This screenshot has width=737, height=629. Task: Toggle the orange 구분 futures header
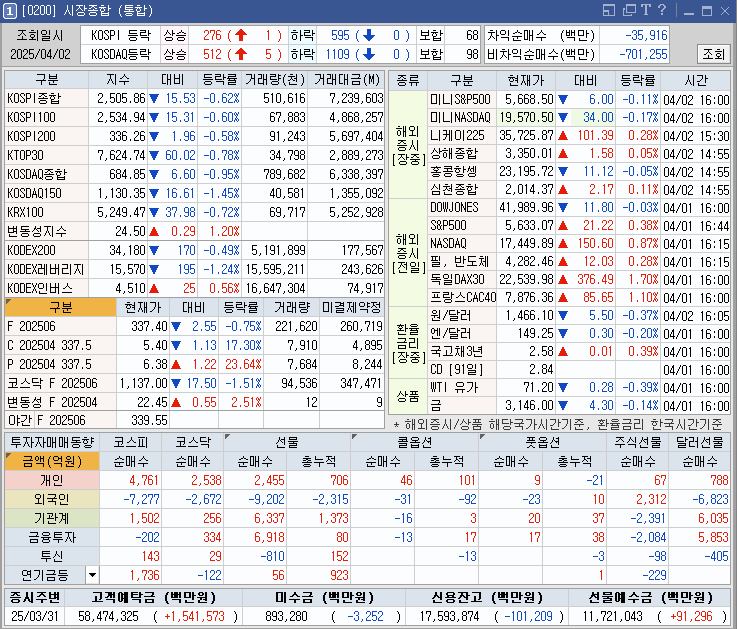point(60,307)
